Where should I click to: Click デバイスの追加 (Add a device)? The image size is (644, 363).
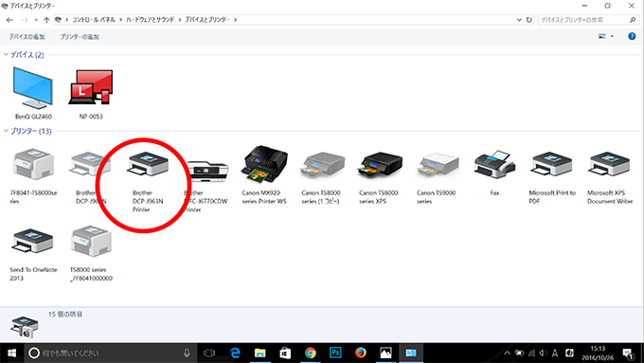(x=27, y=37)
